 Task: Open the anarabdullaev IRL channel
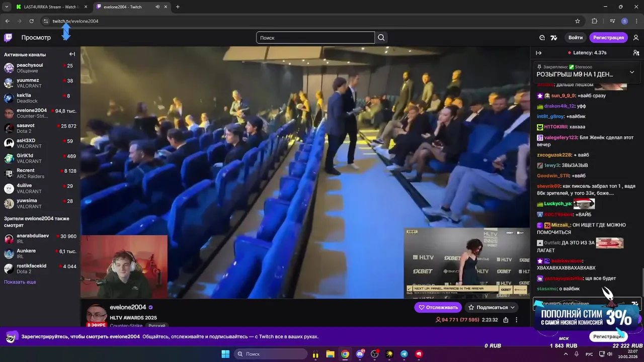point(40,239)
